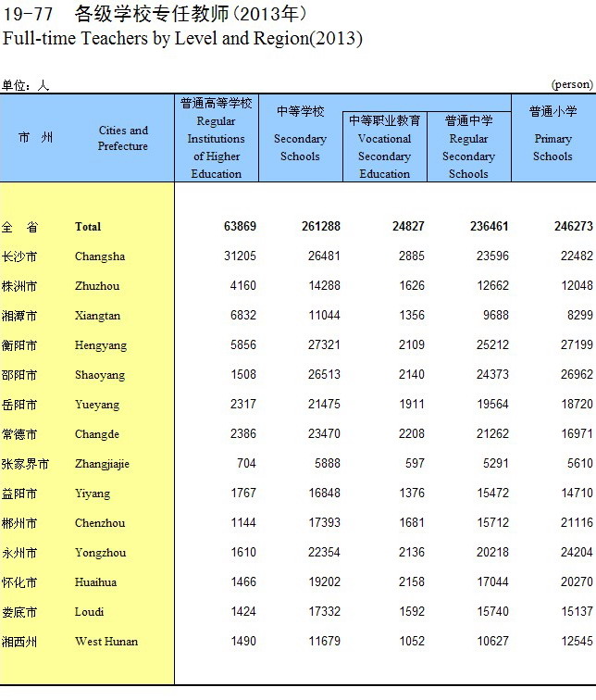Click Huaihua's primary schools value 20270

point(577,581)
